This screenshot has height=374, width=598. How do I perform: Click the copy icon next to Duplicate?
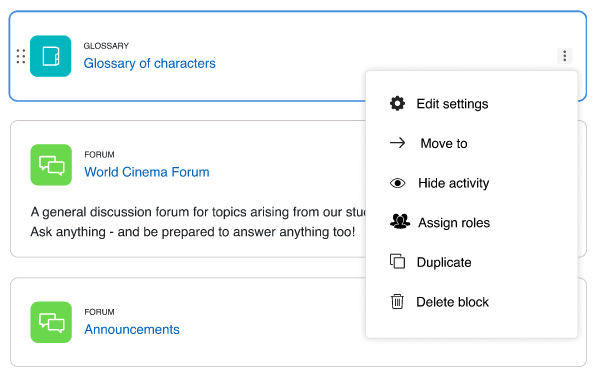(397, 262)
